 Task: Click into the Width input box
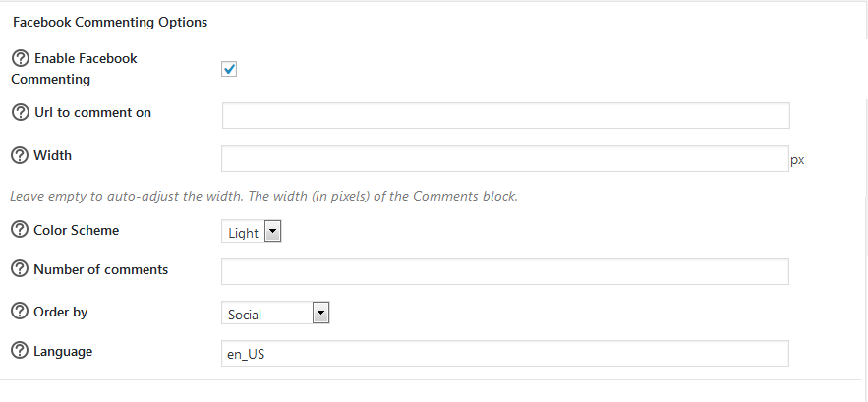click(505, 159)
